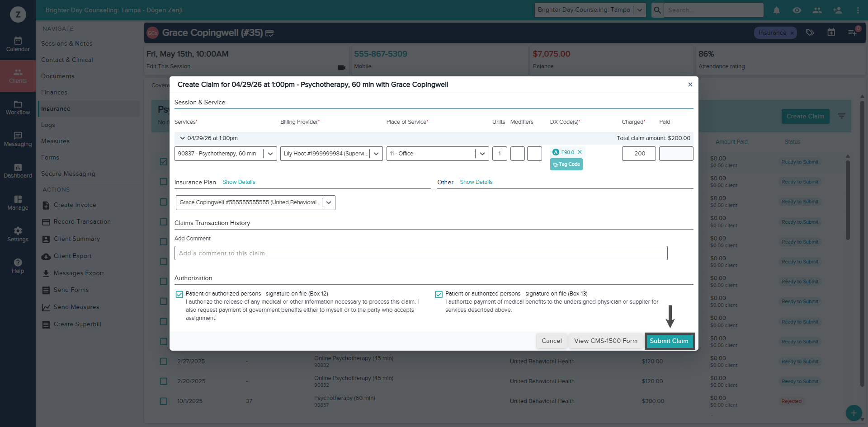Remove the Insurance tag filter

792,33
